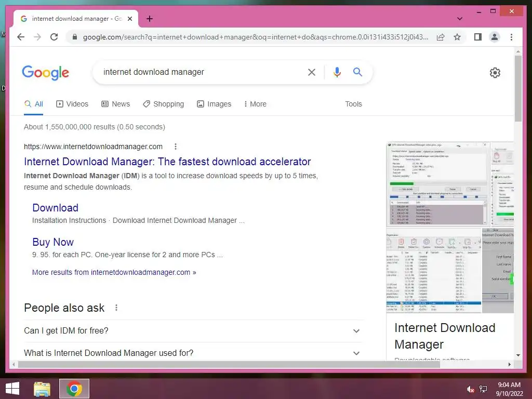
Task: Click the scroll down arrow
Action: (518, 355)
